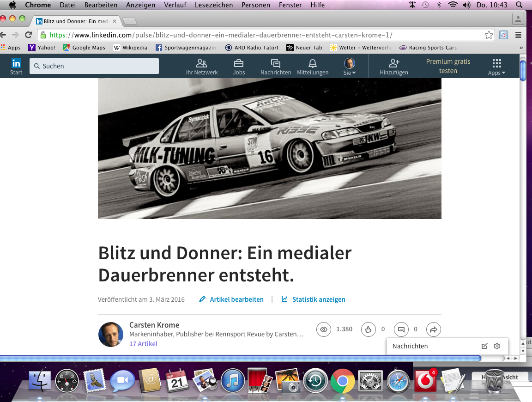Open Finder from the Dock

40,381
